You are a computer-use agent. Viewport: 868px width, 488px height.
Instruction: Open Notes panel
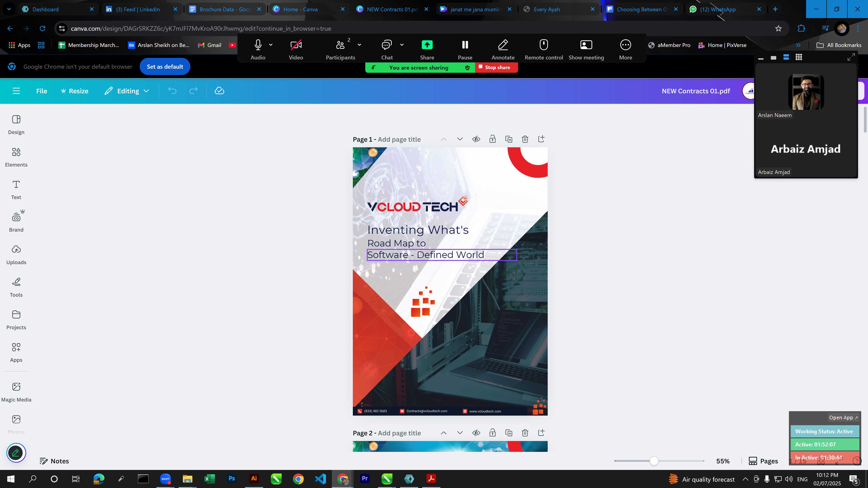54,461
